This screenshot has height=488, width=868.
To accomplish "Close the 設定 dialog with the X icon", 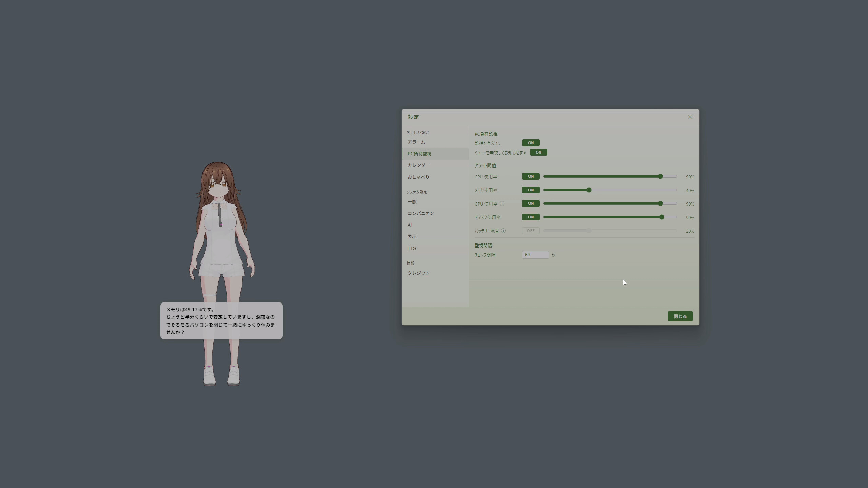I will coord(690,117).
